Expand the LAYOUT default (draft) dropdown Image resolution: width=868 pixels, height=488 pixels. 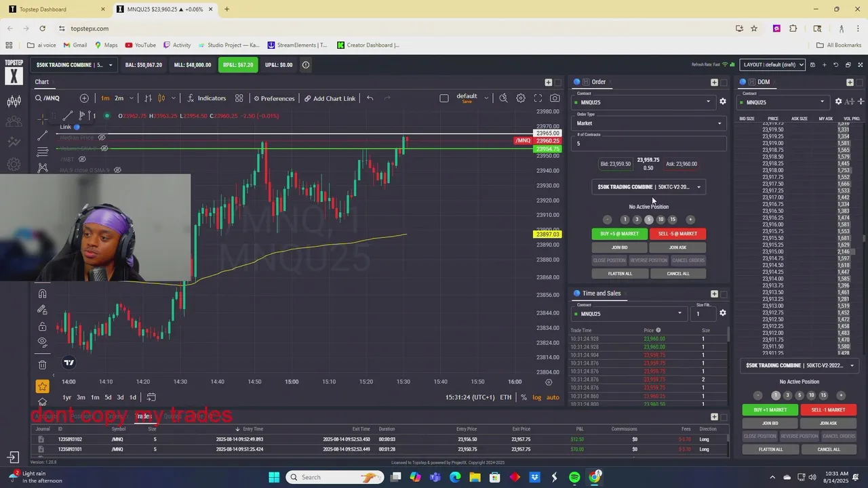pyautogui.click(x=772, y=65)
